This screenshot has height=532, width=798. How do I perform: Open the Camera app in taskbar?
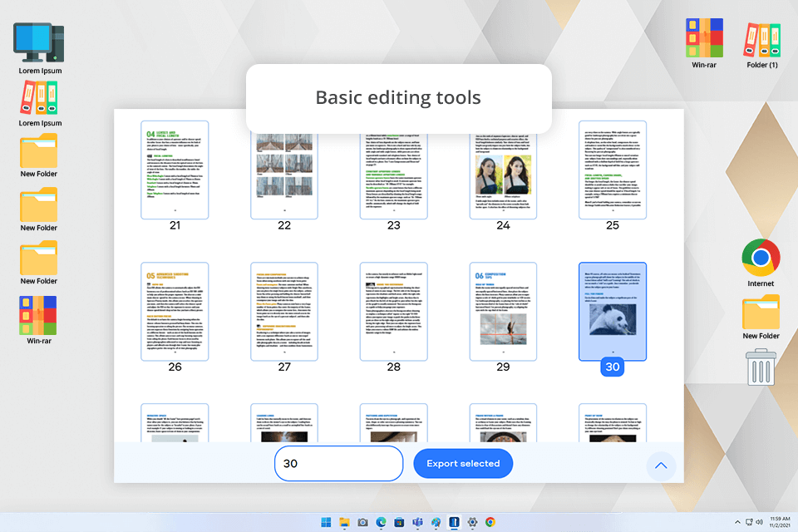coord(363,522)
